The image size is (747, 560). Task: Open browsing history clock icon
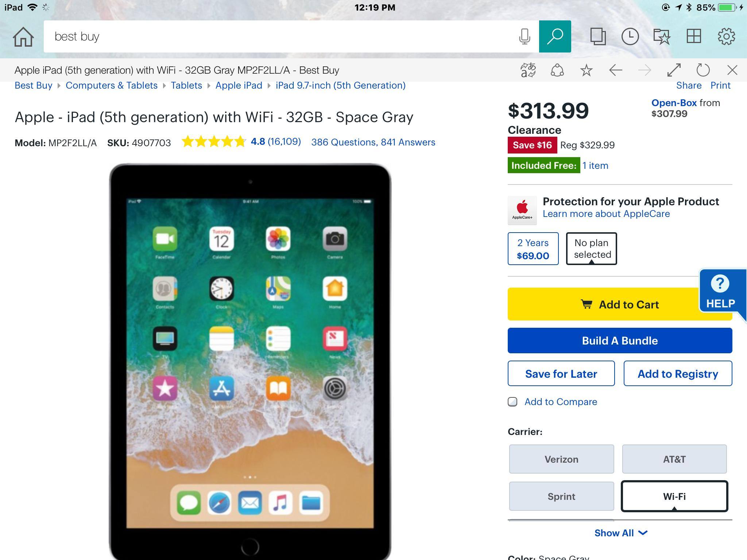point(630,36)
